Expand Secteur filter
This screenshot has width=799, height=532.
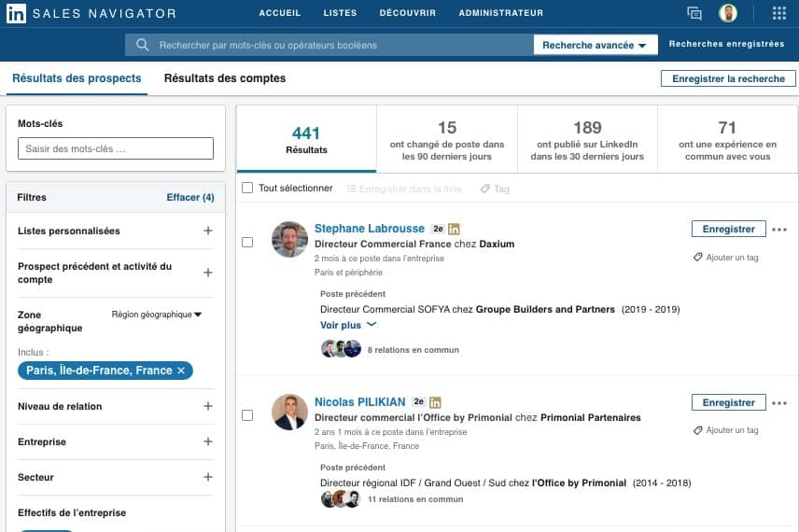click(208, 477)
